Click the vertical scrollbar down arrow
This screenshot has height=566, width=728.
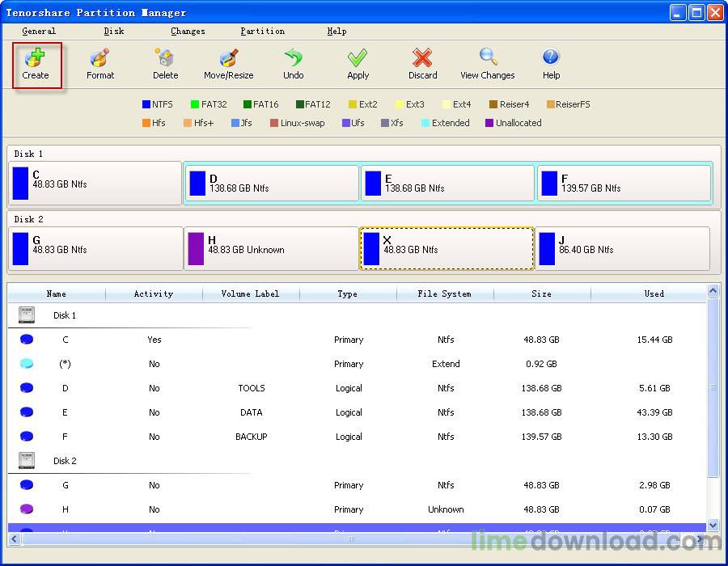[x=713, y=525]
